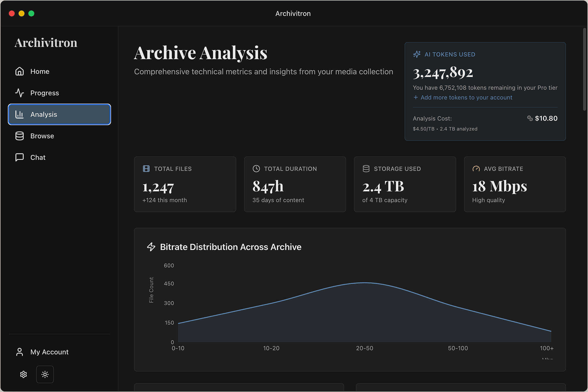Open My Account
The height and width of the screenshot is (392, 588).
(x=49, y=352)
